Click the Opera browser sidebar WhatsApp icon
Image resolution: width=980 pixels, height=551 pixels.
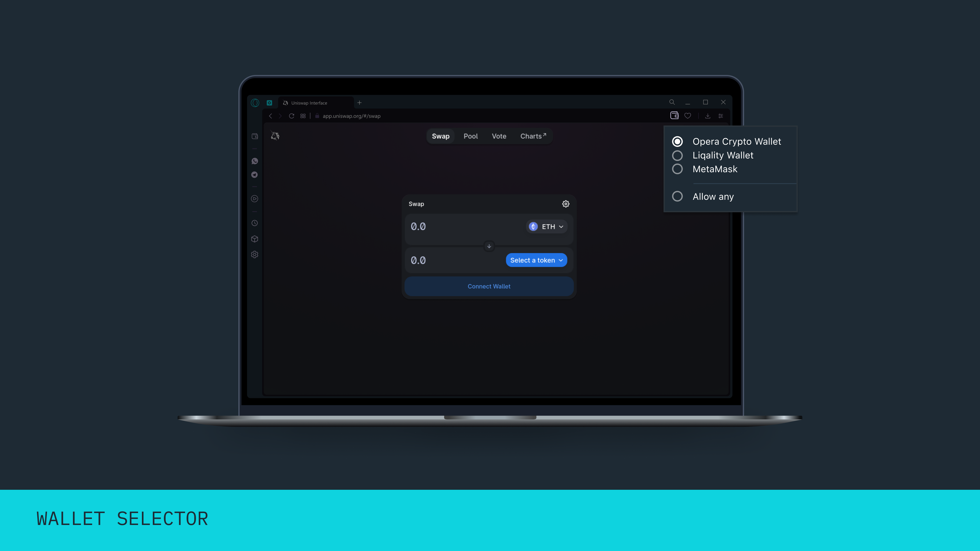tap(255, 161)
